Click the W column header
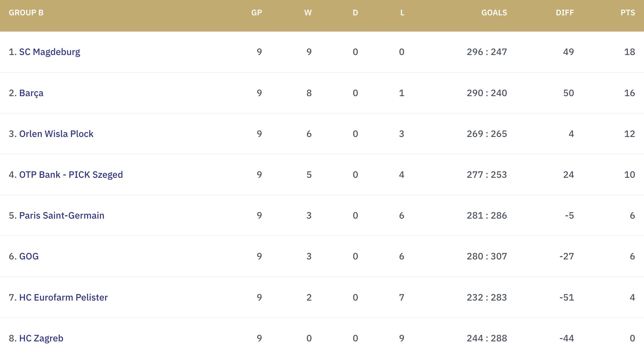 [x=308, y=13]
